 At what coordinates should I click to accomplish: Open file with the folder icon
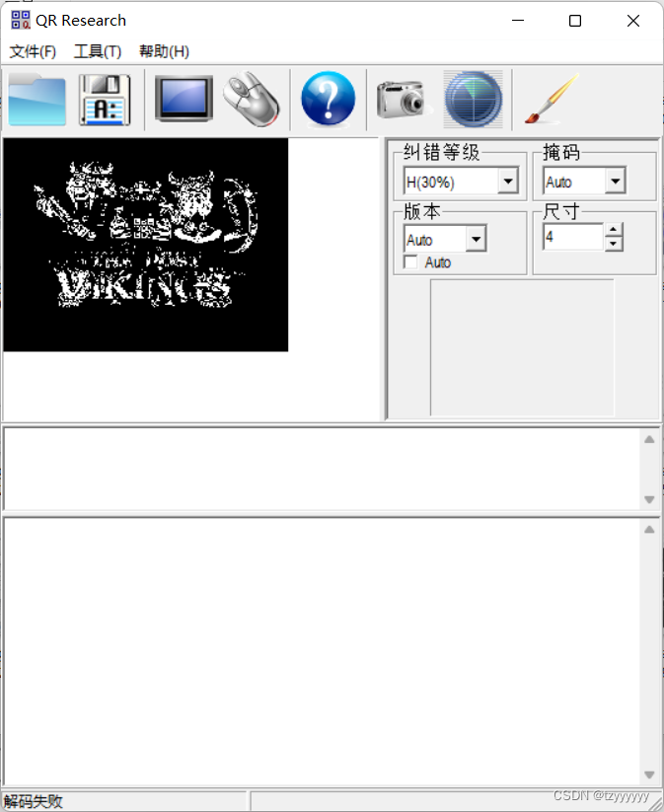click(x=37, y=100)
